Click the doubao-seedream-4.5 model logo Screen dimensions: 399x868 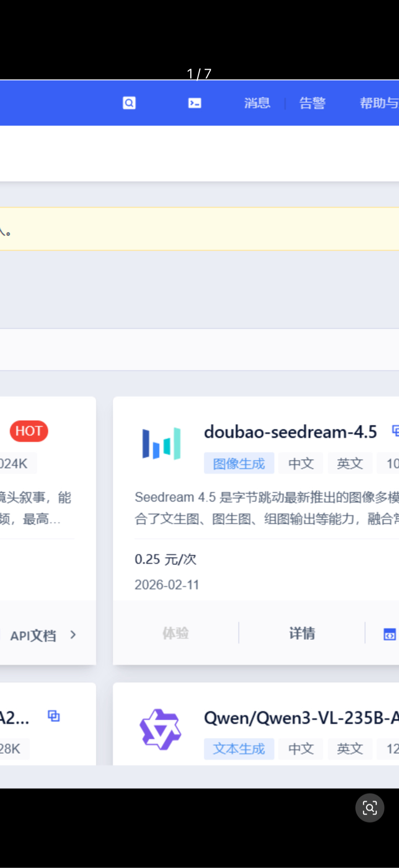pos(162,444)
